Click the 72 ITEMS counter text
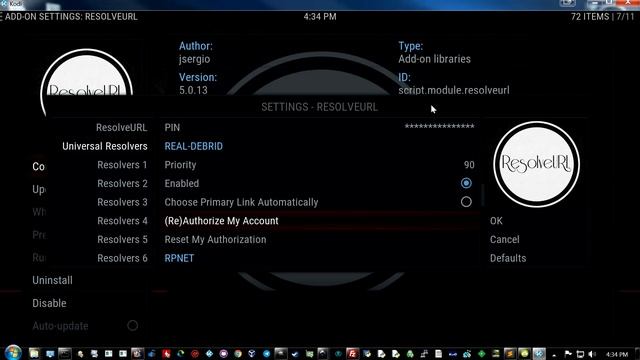The height and width of the screenshot is (360, 640). (590, 17)
